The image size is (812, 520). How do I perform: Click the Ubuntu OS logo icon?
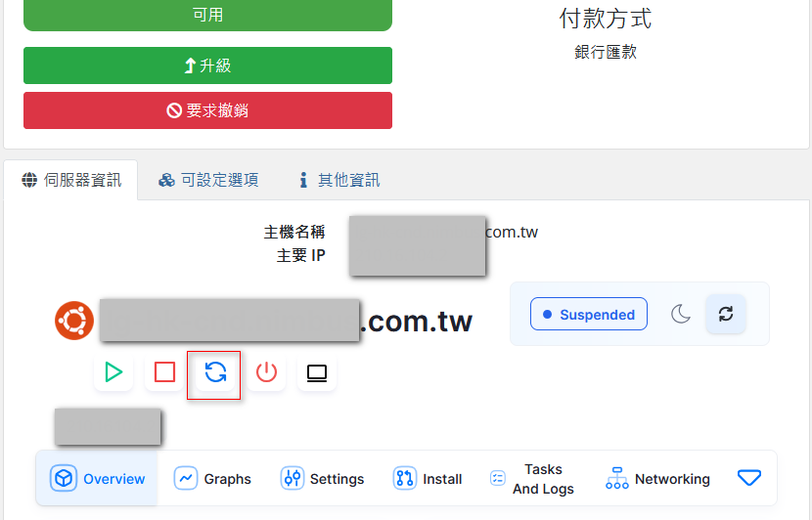coord(74,321)
